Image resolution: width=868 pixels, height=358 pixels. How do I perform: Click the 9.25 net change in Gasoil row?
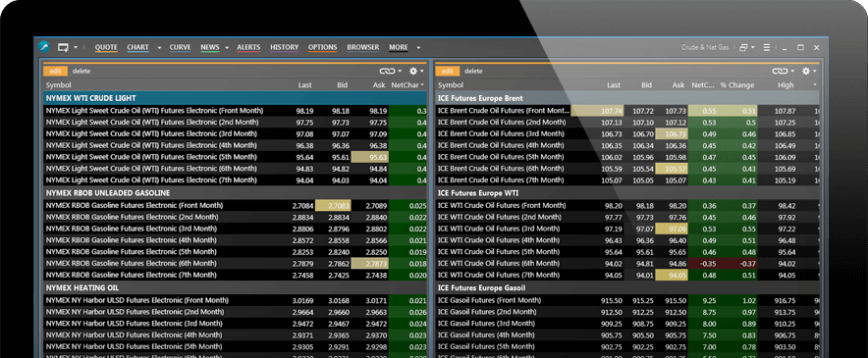coord(705,300)
